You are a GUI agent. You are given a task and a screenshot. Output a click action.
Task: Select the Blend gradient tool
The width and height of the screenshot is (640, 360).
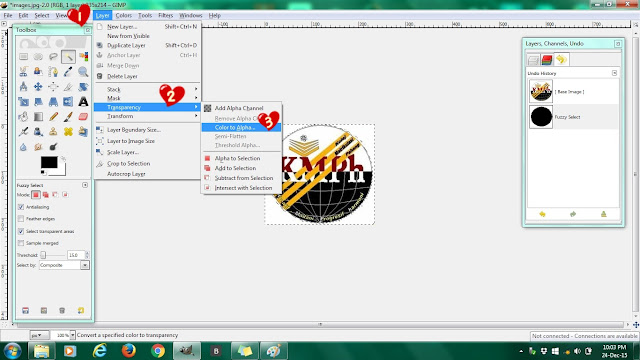[x=38, y=117]
